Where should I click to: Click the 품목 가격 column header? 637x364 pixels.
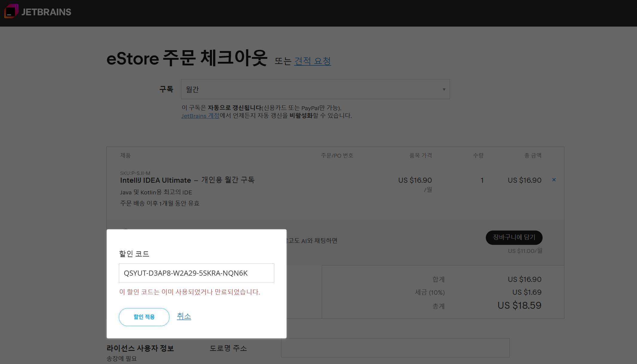pos(420,156)
